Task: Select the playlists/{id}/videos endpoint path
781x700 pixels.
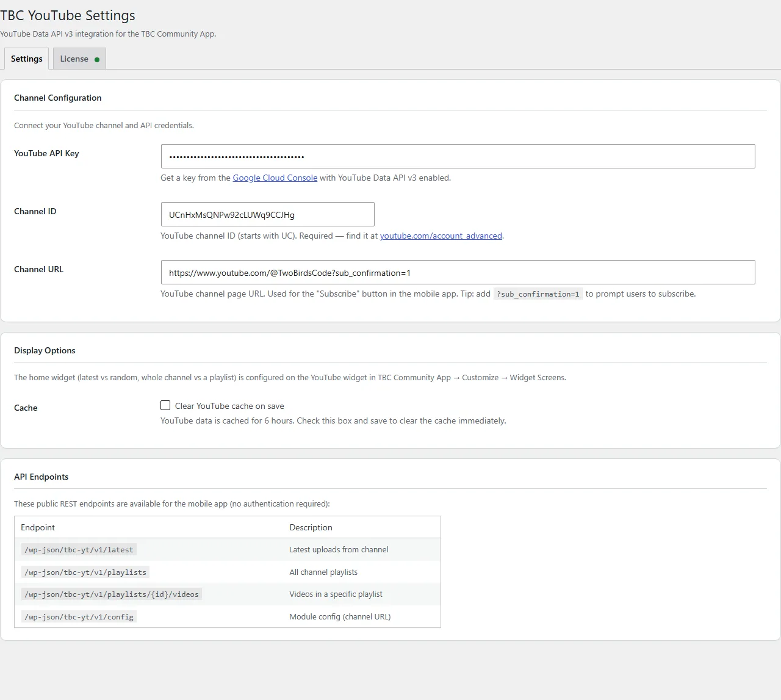Action: pyautogui.click(x=112, y=594)
